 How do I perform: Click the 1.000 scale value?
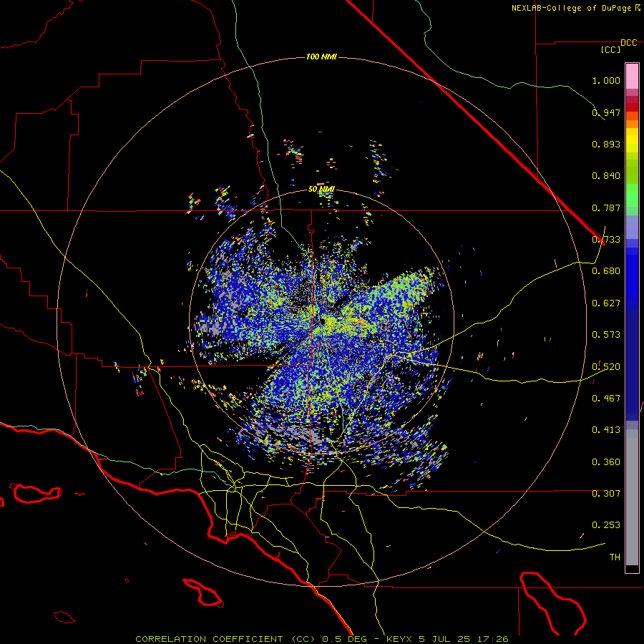point(606,80)
